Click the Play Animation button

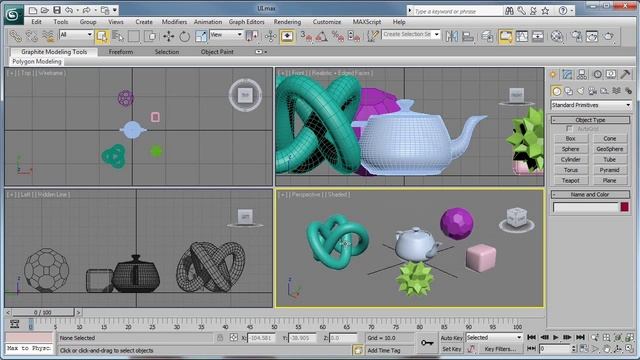point(556,338)
